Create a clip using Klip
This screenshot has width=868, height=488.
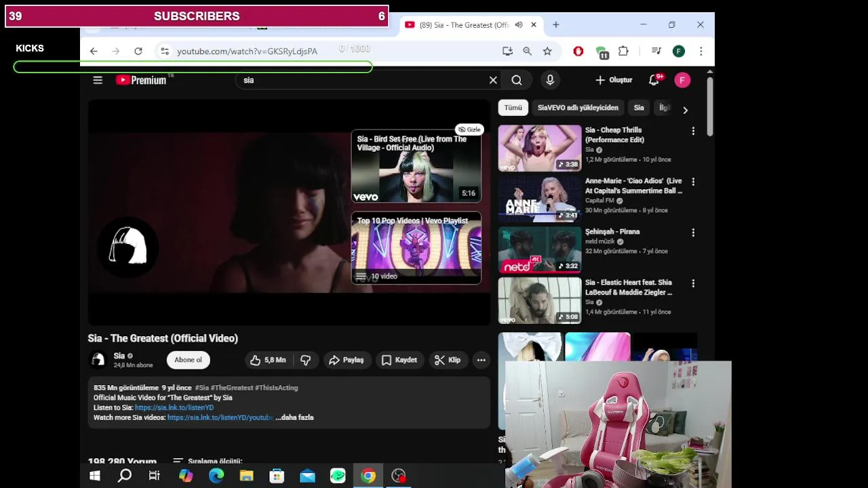pyautogui.click(x=448, y=360)
